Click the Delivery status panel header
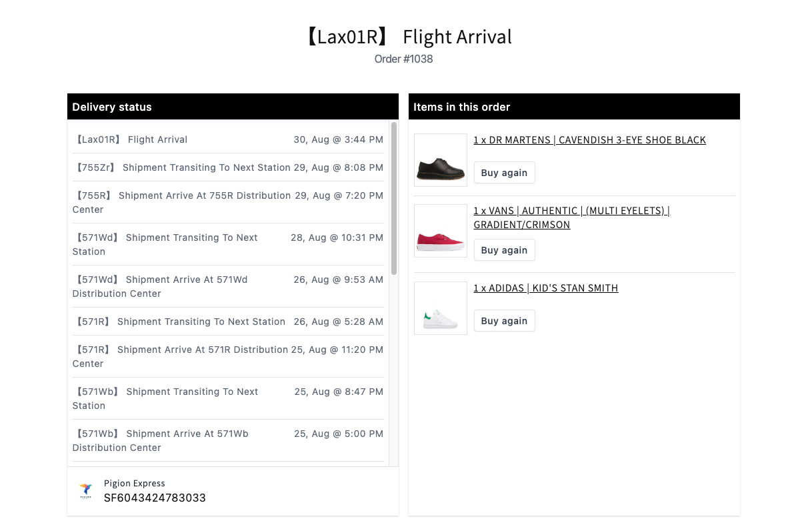The width and height of the screenshot is (812, 527). [233, 107]
